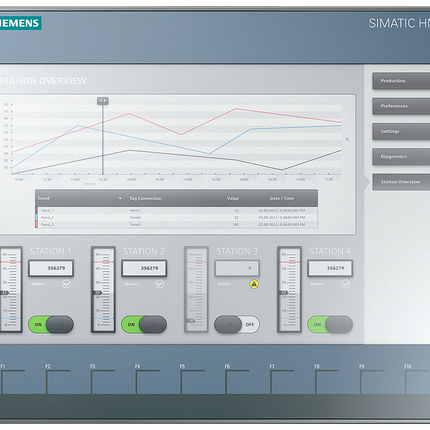Click the Value column header
This screenshot has height=430, width=430.
coord(233,199)
